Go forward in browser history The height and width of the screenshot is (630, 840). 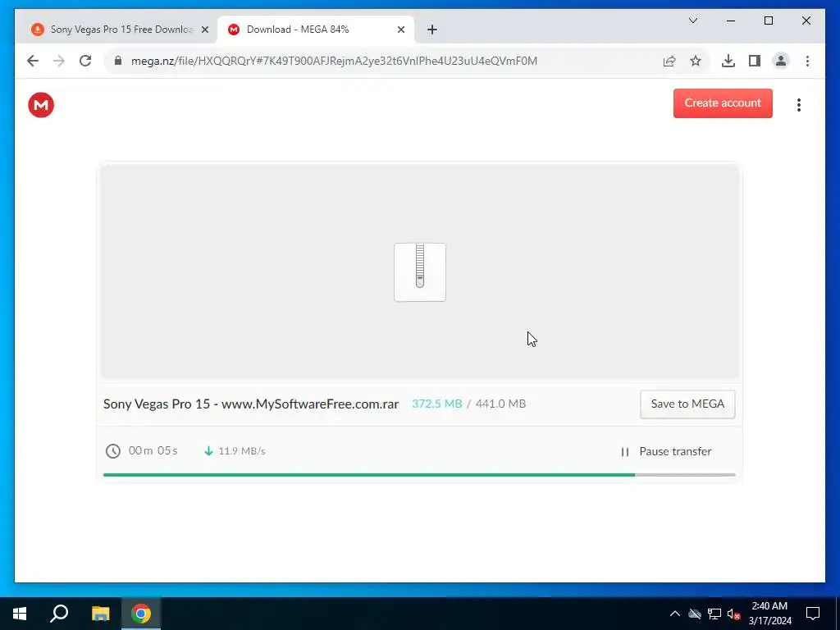59,61
